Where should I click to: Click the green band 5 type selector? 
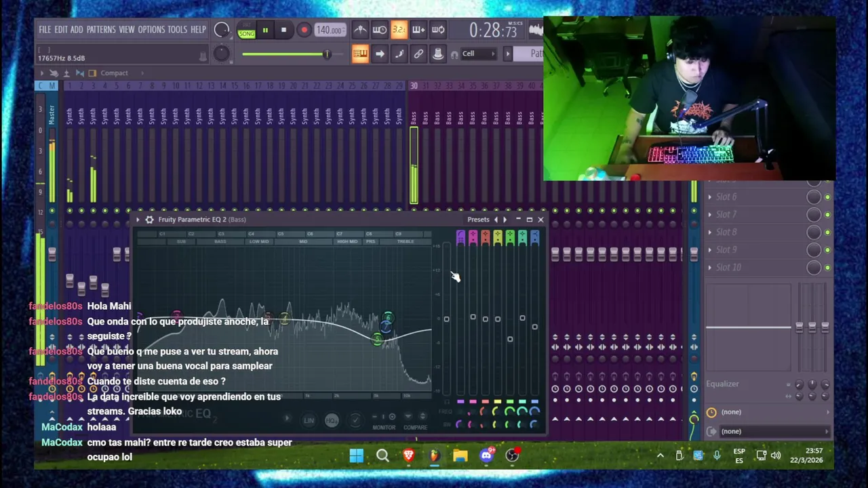pos(510,237)
